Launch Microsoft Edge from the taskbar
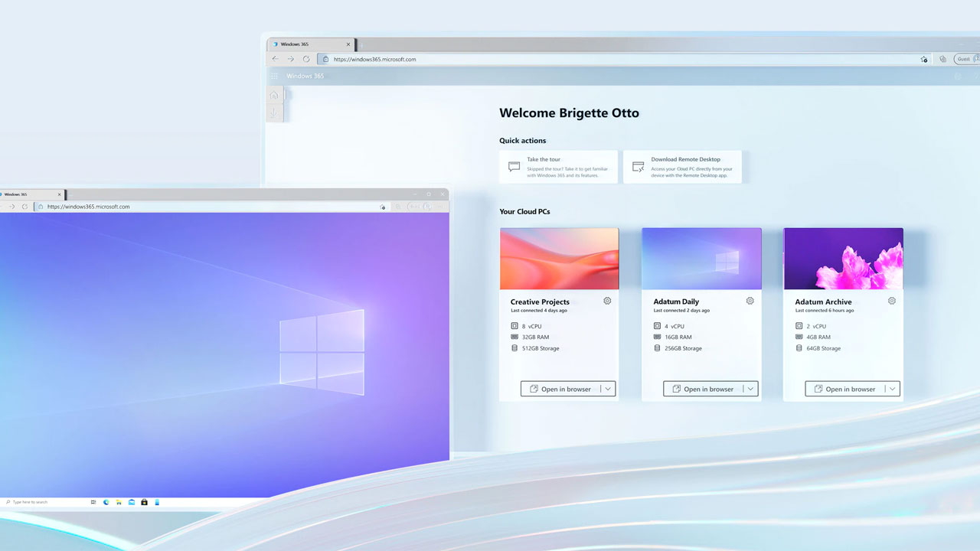Viewport: 980px width, 551px height. click(106, 502)
